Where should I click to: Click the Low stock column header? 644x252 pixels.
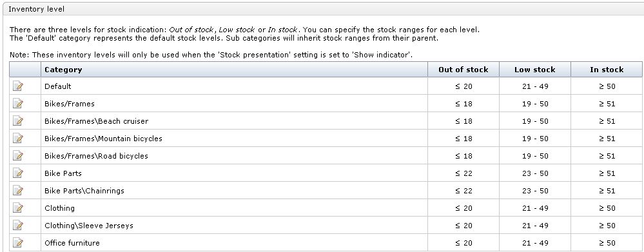[x=535, y=70]
